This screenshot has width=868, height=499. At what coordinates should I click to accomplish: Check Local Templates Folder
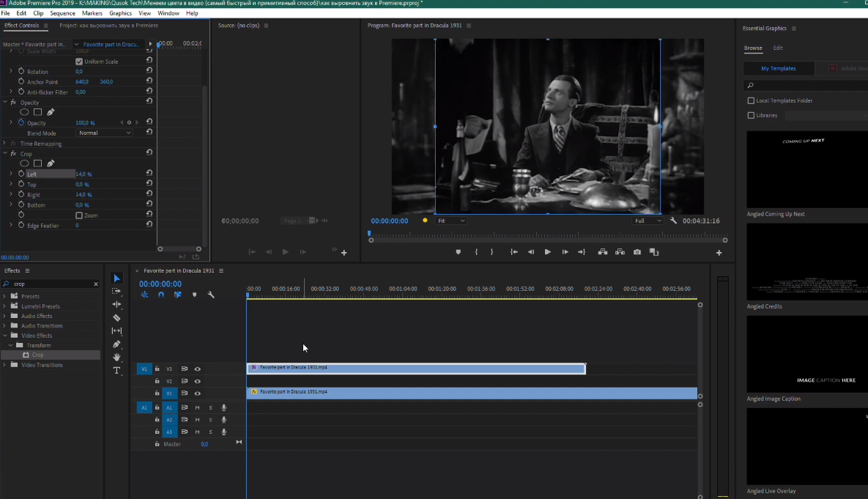[x=751, y=101]
